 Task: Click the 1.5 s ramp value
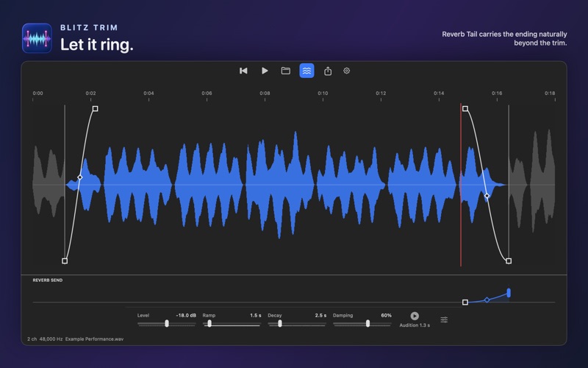[256, 316]
